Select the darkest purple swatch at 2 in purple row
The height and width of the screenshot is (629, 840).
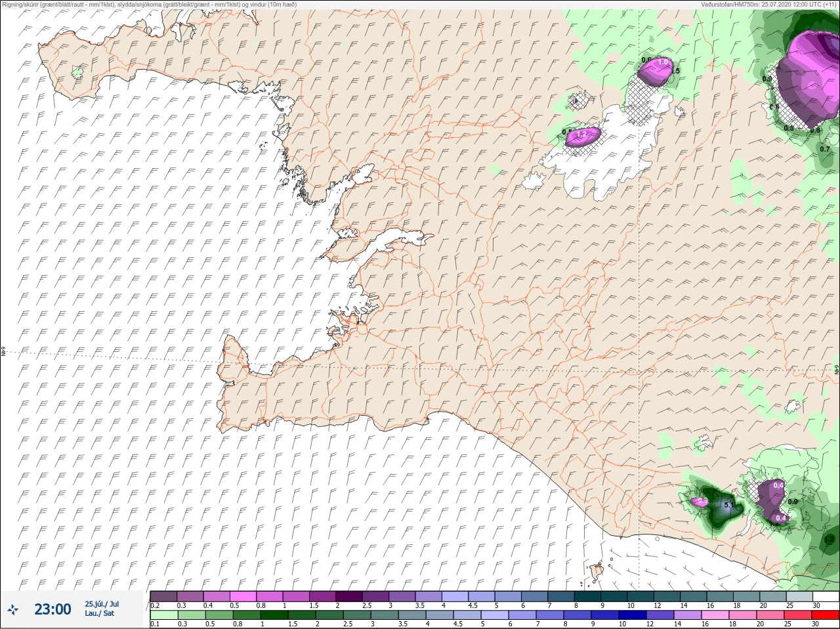(x=349, y=596)
